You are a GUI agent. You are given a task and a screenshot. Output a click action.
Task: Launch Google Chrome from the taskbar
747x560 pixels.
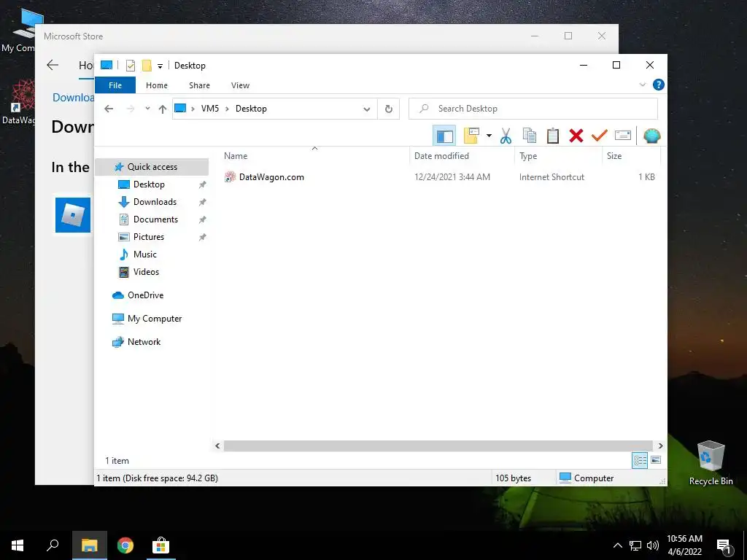(x=125, y=545)
